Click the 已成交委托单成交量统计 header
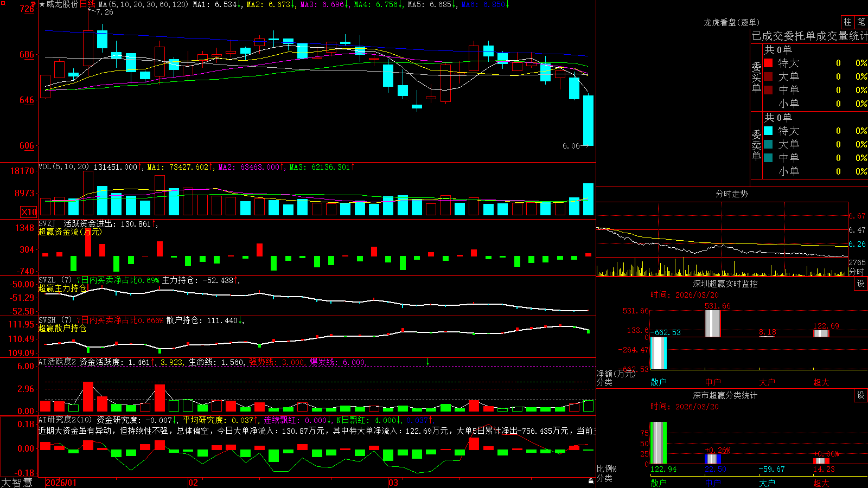This screenshot has width=868, height=488. [x=809, y=36]
